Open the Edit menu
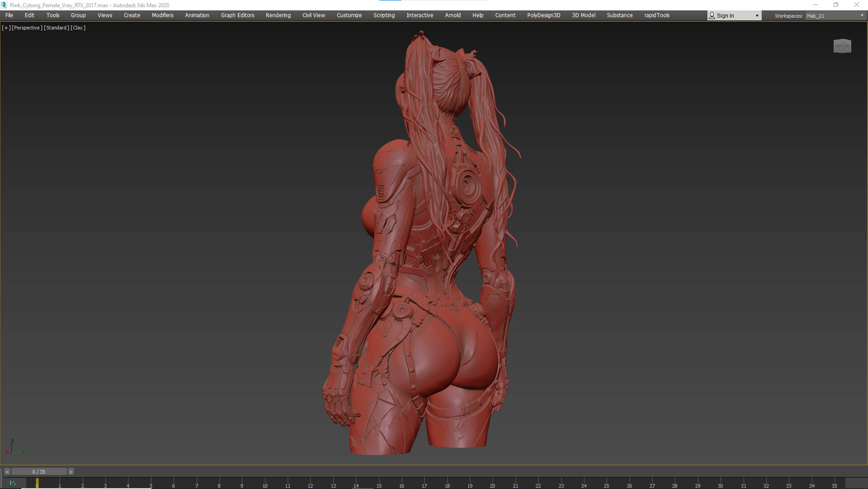 click(29, 15)
